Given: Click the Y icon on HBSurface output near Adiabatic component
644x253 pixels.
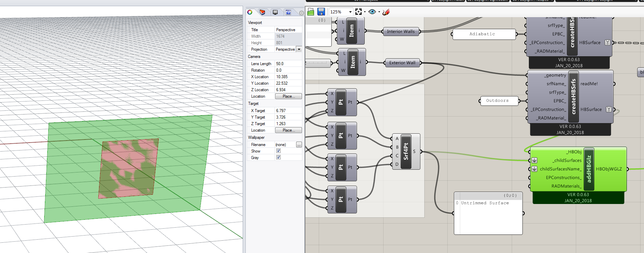Looking at the screenshot, I should click(x=607, y=43).
